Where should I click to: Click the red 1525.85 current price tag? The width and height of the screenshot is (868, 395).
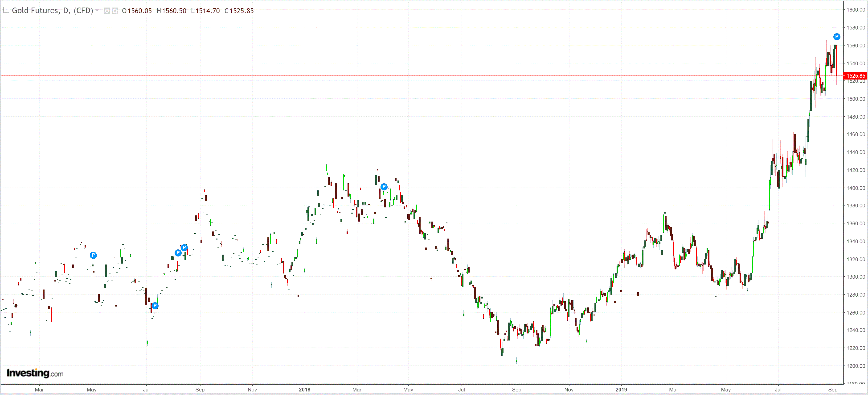coord(855,76)
